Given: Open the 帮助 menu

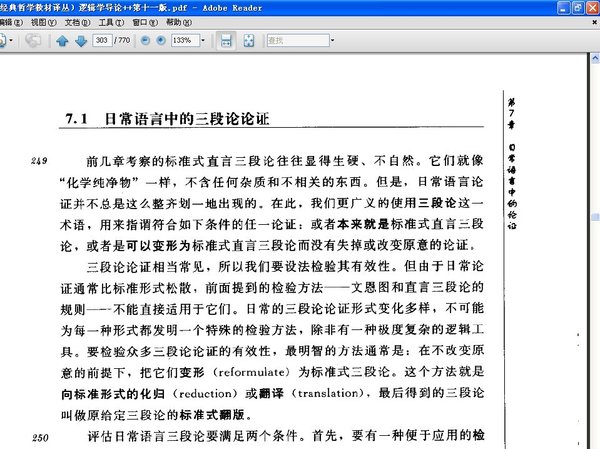Looking at the screenshot, I should [x=179, y=23].
